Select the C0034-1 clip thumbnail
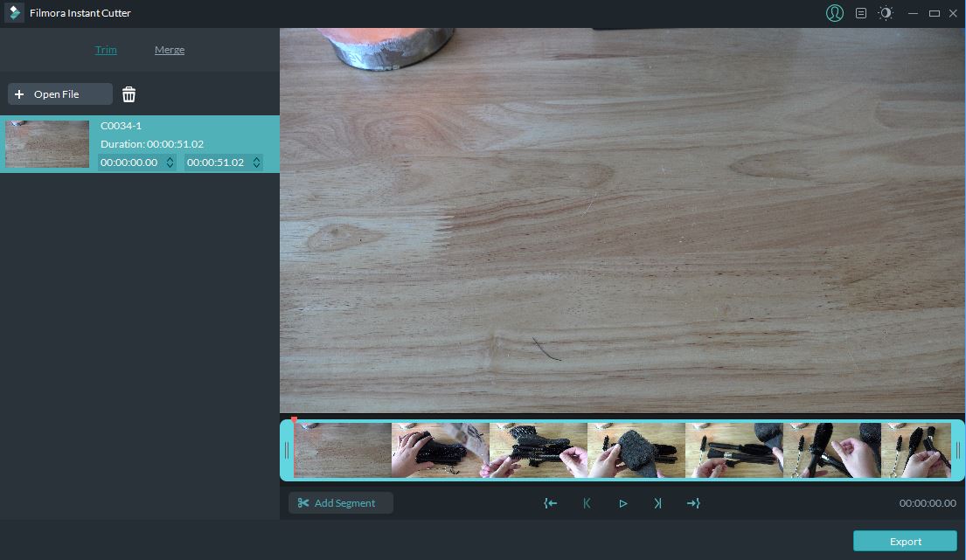 pos(47,144)
